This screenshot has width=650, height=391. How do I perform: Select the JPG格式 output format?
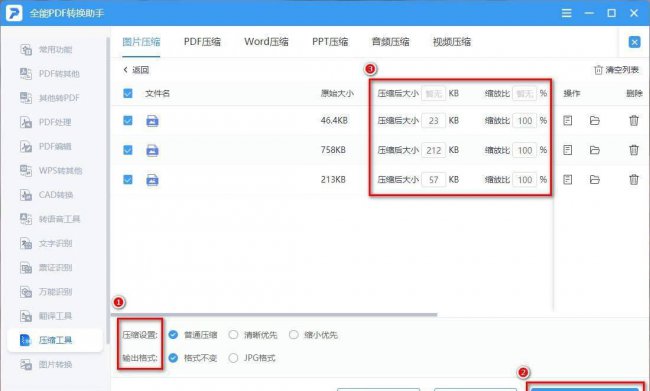click(x=233, y=358)
